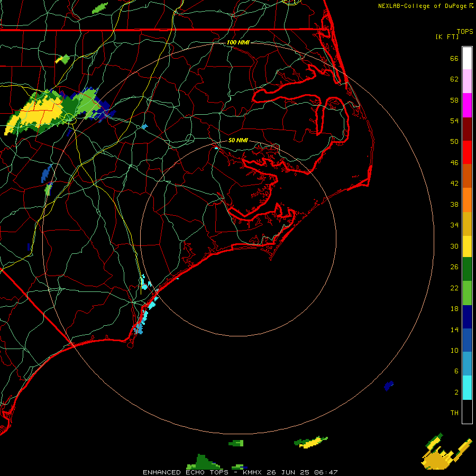
Task: Select the 26 legend value
Action: pos(454,267)
